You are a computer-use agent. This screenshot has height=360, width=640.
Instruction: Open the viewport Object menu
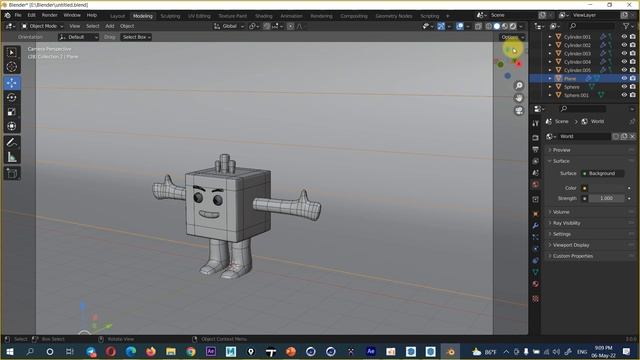click(x=127, y=26)
